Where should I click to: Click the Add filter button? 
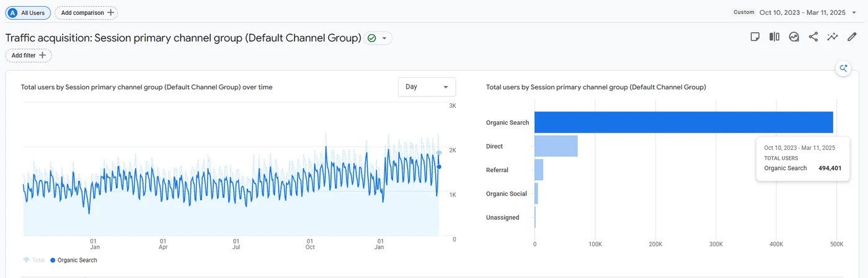tap(29, 55)
